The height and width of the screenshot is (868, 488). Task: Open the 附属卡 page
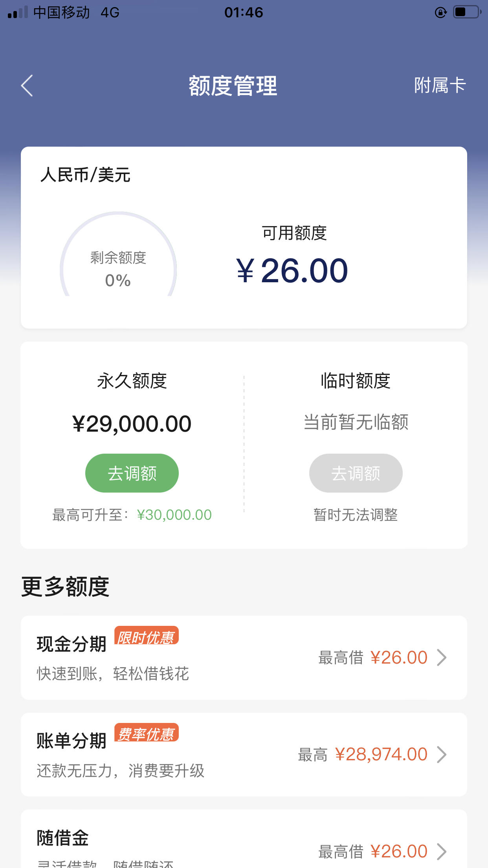tap(440, 85)
